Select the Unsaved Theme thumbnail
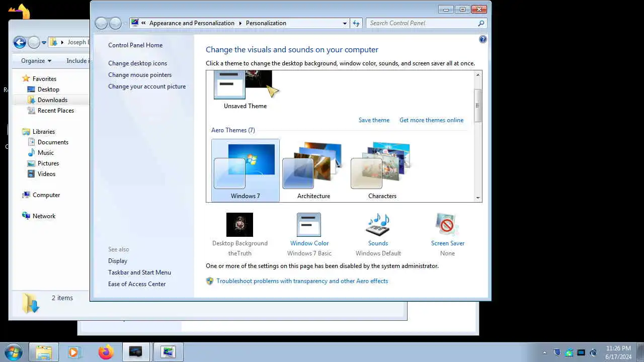644x362 pixels. [245, 90]
